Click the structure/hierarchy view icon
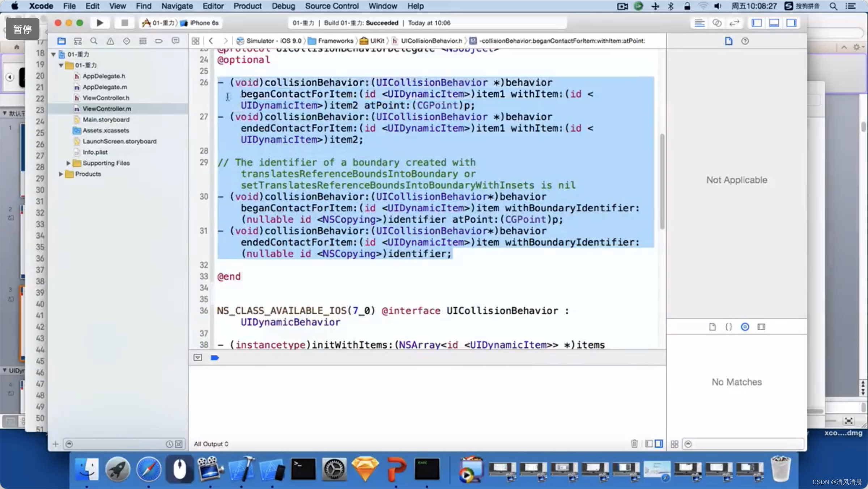The width and height of the screenshot is (868, 489). [78, 41]
